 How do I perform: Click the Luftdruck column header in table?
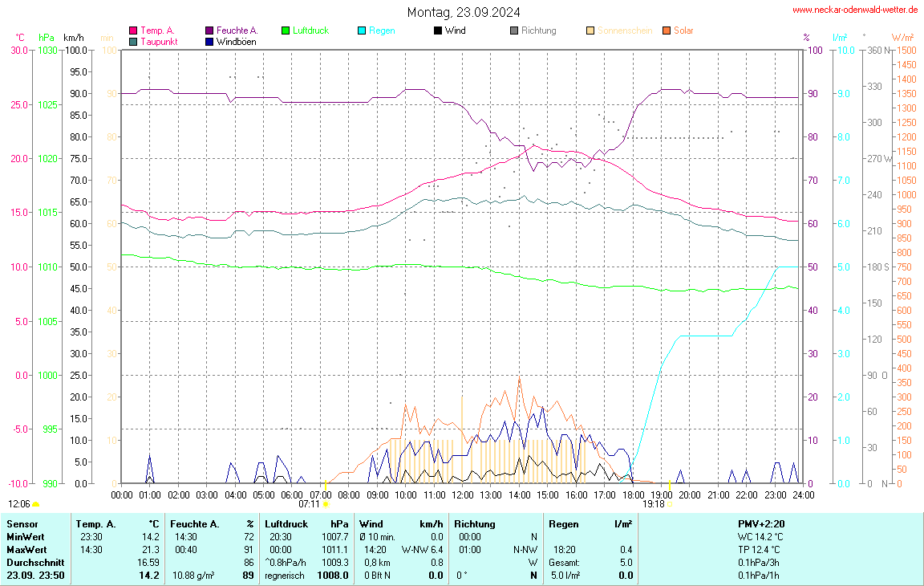[286, 524]
